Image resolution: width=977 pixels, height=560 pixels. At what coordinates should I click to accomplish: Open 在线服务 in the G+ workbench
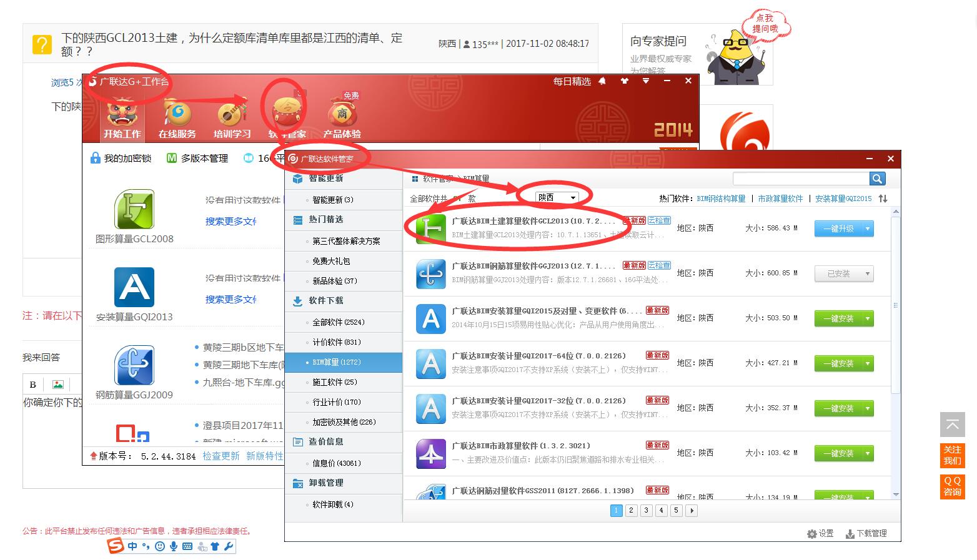177,120
